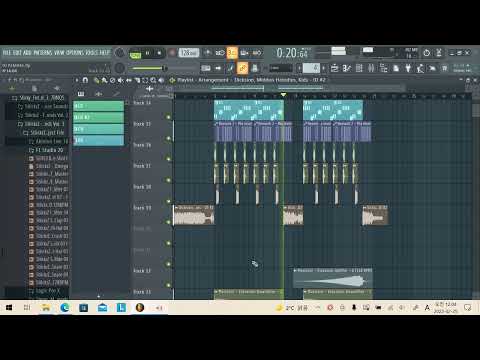480x360 pixels.
Task: Mute Track 17 with its green dot
Action: tap(168, 180)
